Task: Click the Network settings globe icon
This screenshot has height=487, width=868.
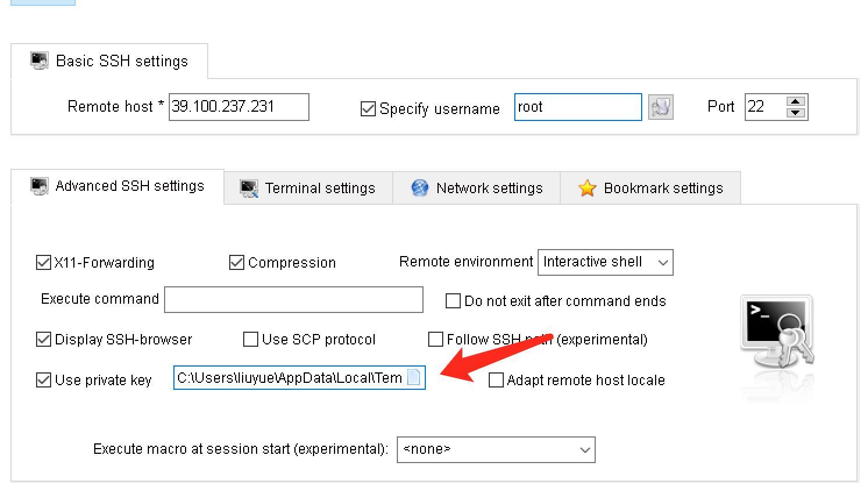Action: [x=419, y=188]
